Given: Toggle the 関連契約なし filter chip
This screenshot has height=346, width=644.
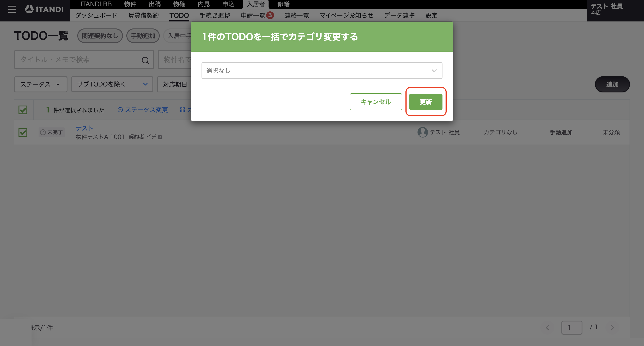Looking at the screenshot, I should click(x=100, y=36).
